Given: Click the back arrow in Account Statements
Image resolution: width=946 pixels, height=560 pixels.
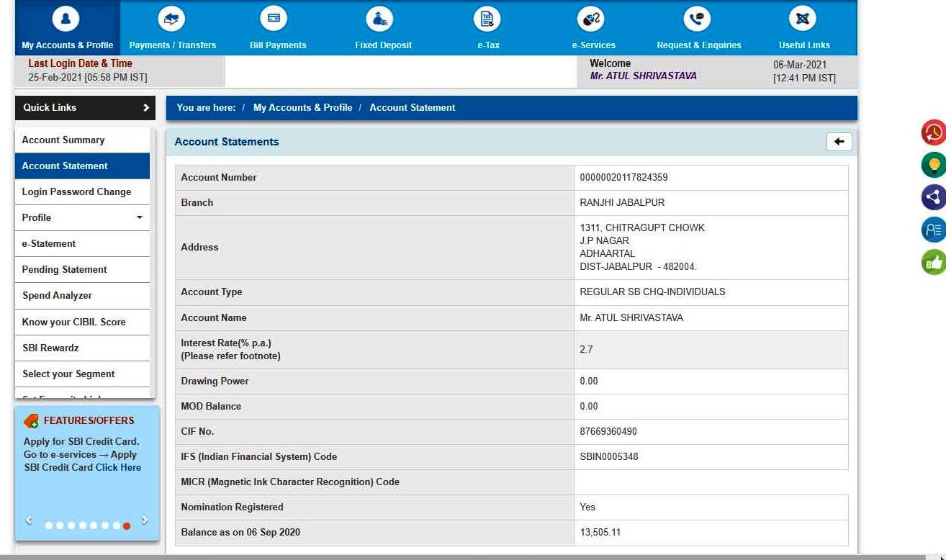Looking at the screenshot, I should pos(839,142).
